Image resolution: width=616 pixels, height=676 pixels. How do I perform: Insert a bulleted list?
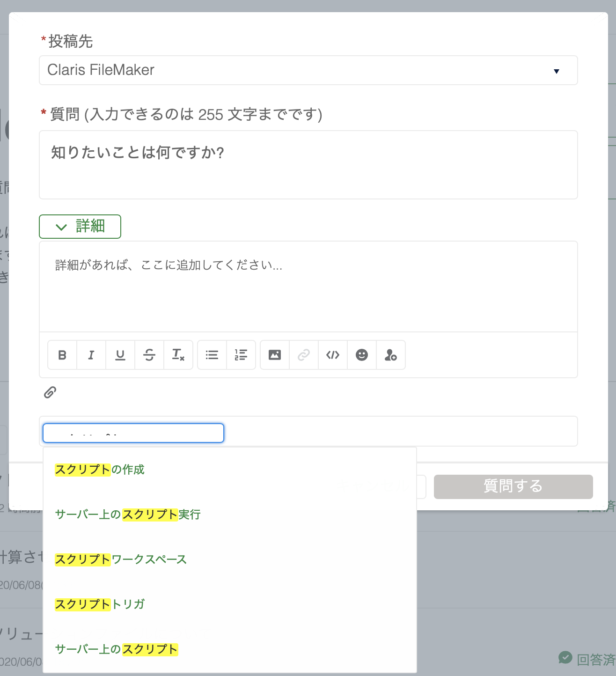[x=212, y=355]
